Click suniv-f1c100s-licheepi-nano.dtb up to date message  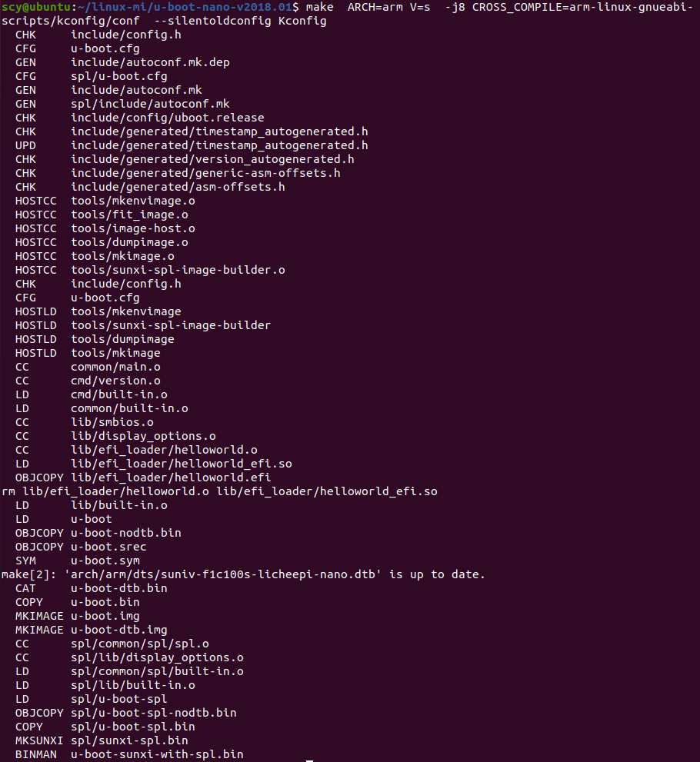pyautogui.click(x=243, y=575)
